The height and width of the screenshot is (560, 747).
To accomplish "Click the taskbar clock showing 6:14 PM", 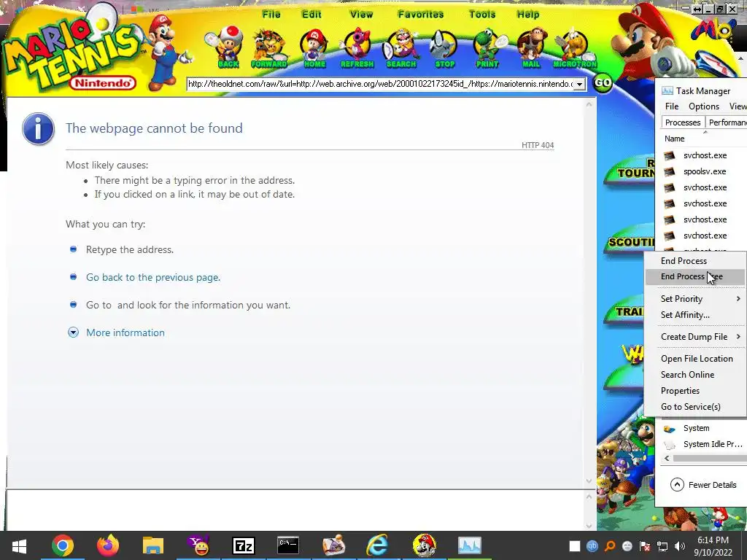I will click(713, 546).
